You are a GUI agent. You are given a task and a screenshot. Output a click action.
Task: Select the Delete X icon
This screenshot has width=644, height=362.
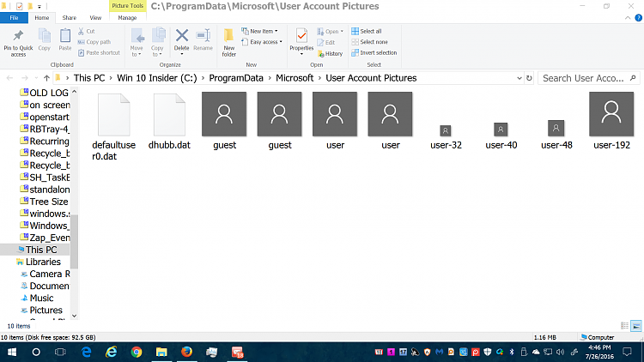click(x=181, y=36)
